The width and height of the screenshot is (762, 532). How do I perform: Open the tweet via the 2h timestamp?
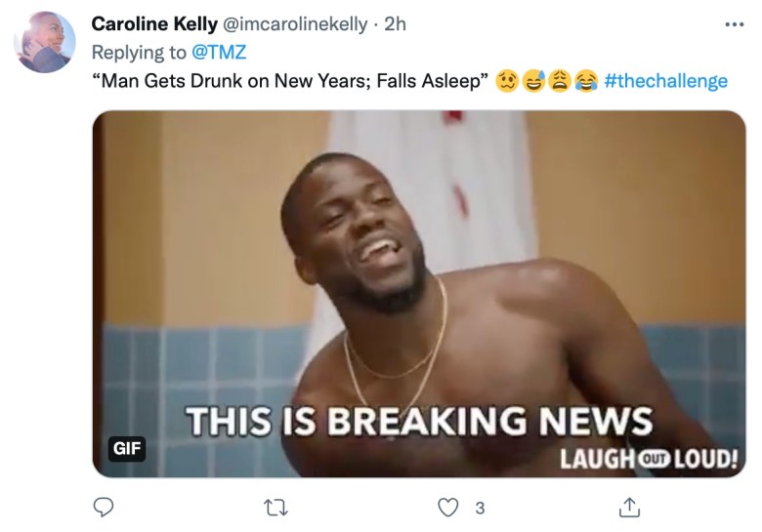(x=395, y=23)
